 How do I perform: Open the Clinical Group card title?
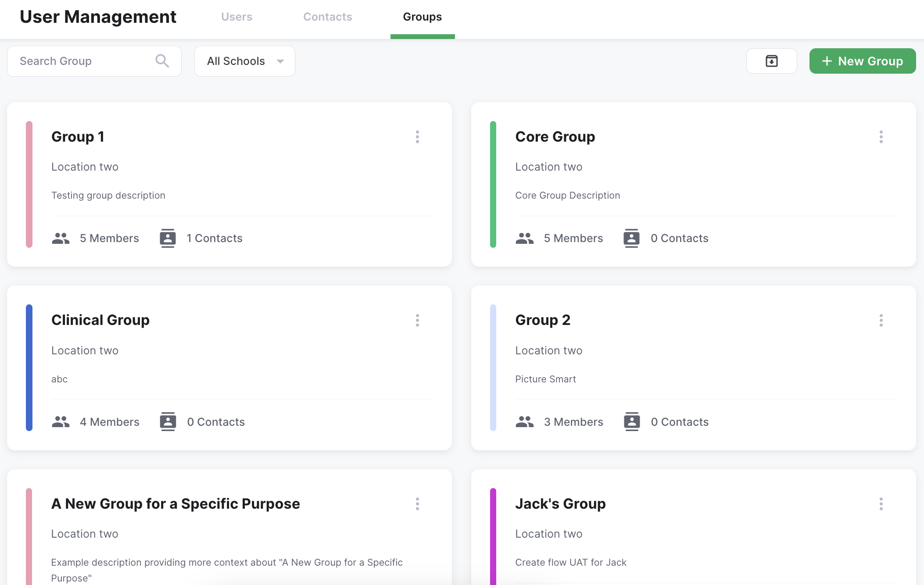click(x=100, y=320)
